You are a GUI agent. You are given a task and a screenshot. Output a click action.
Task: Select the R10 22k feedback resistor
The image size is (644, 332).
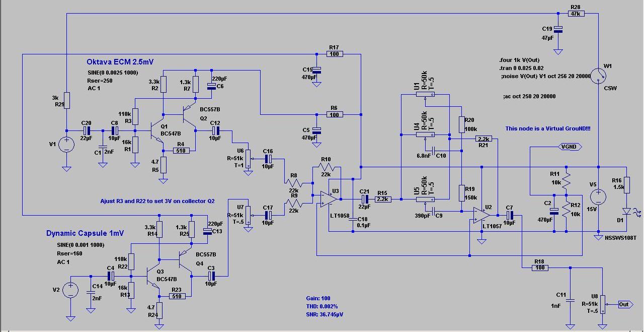(x=326, y=167)
